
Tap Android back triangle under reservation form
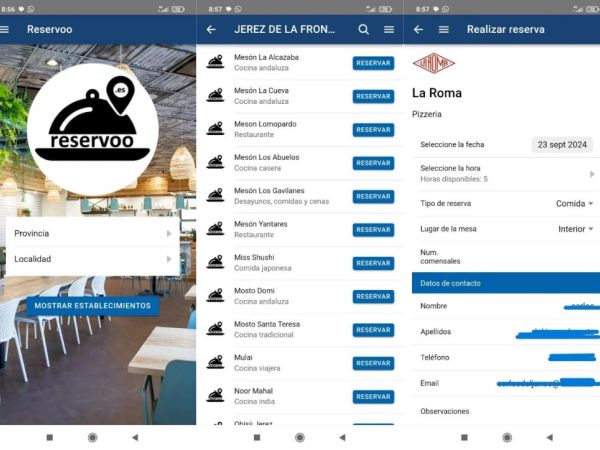(549, 437)
